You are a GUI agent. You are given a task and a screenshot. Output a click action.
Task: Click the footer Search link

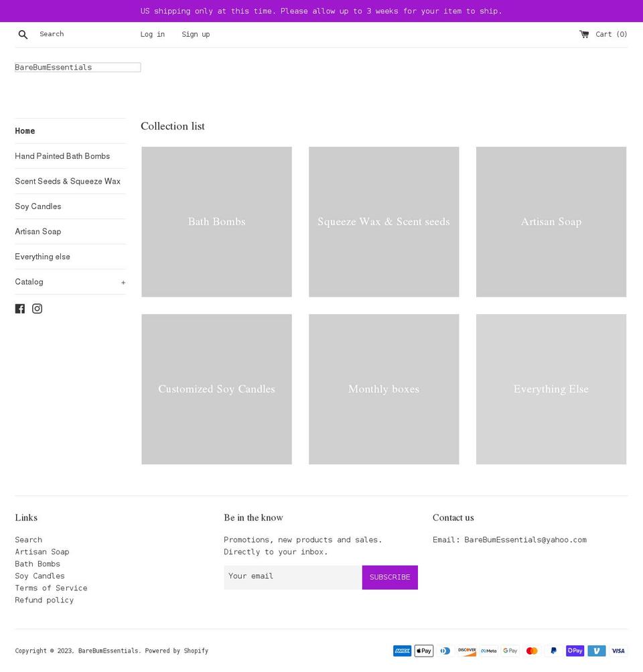click(29, 539)
